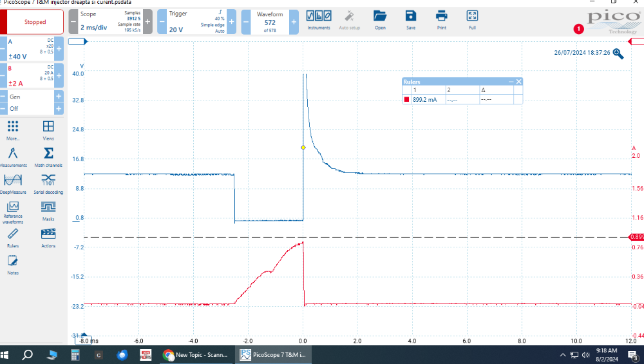Click the Open file folder icon
The height and width of the screenshot is (364, 644).
click(380, 19)
